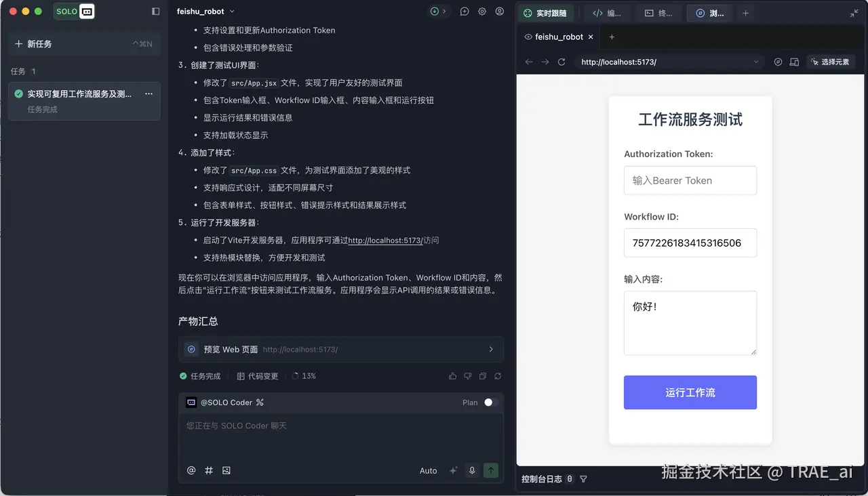Collapse the left sidebar panel
868x496 pixels.
155,12
